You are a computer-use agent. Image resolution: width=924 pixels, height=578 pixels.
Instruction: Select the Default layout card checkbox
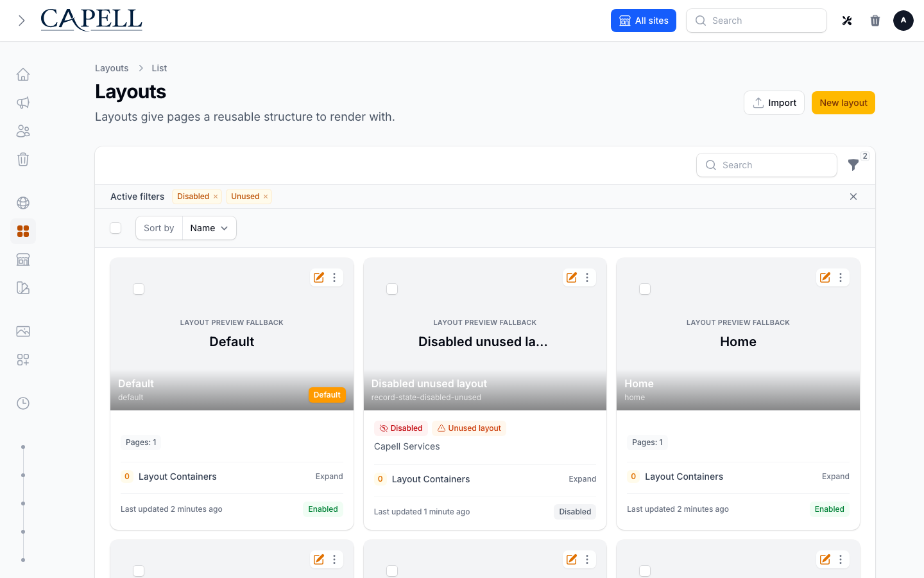[139, 289]
